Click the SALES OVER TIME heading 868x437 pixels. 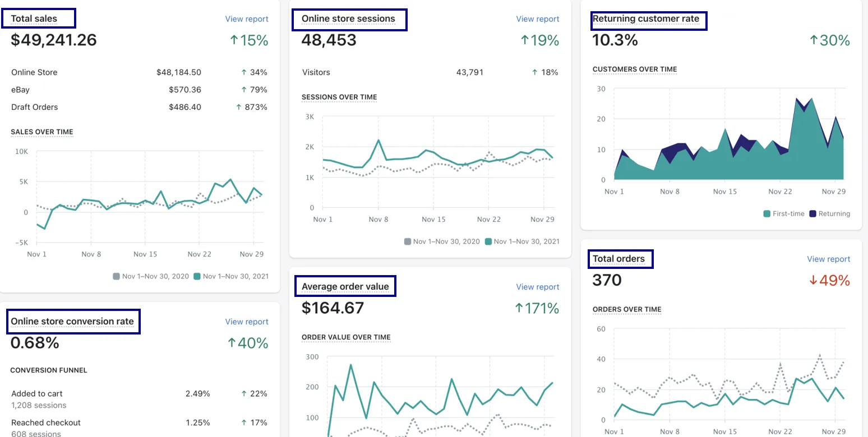click(42, 132)
